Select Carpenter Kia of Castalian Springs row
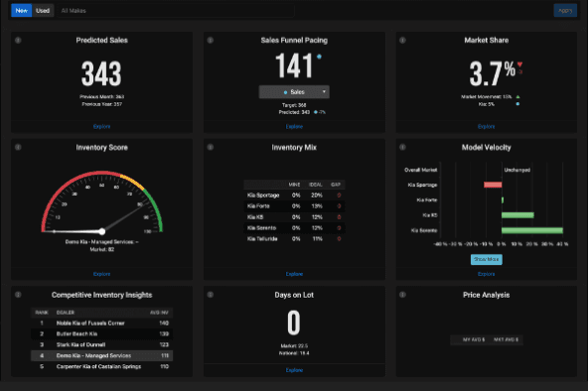Screen dimensions: 588x391 [101, 366]
